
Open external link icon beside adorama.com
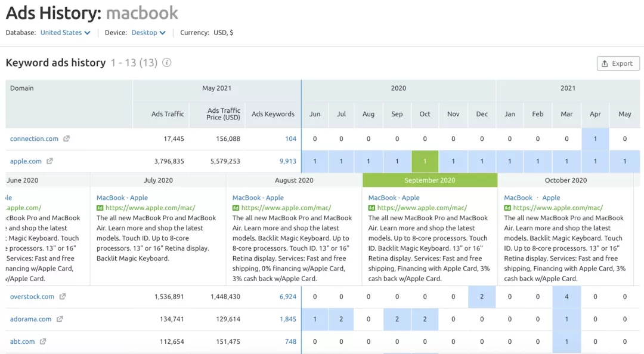60,319
